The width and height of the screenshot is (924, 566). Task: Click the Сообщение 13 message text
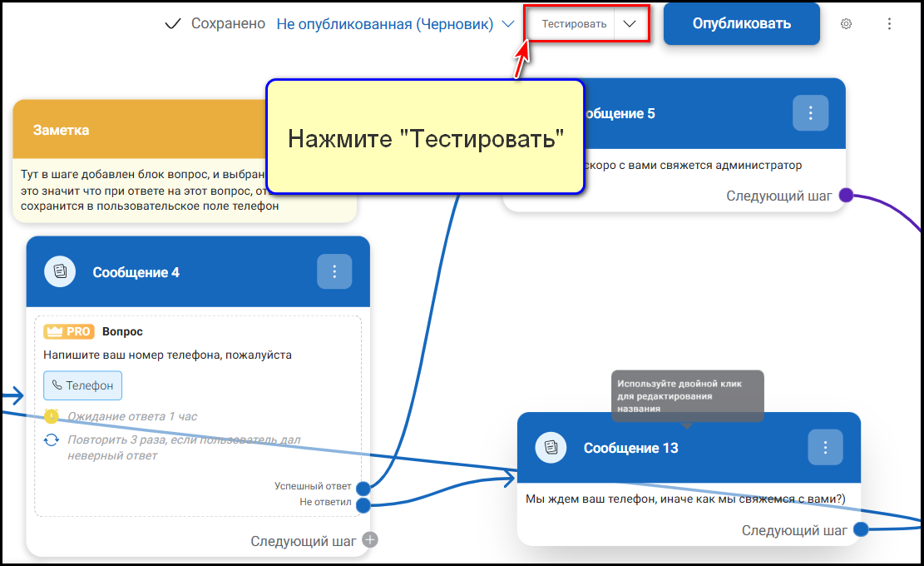(684, 499)
